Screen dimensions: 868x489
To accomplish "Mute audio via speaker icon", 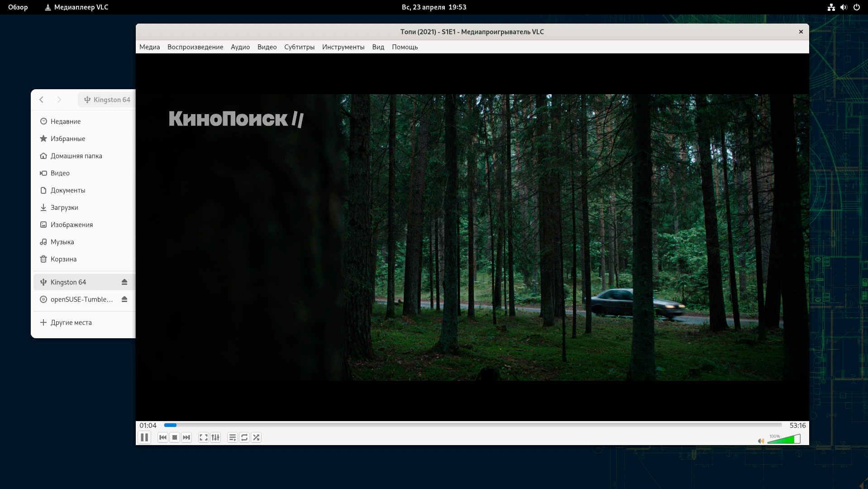I will [x=761, y=441].
